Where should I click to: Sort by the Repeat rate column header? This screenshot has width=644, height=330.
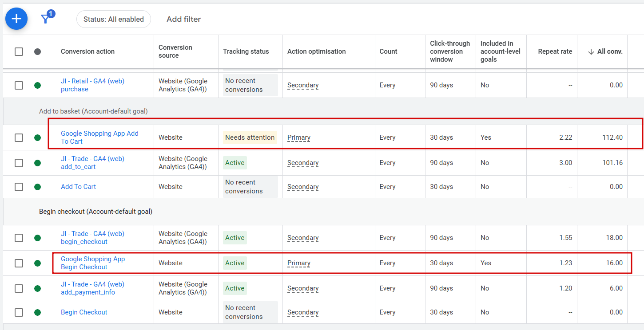pos(555,51)
